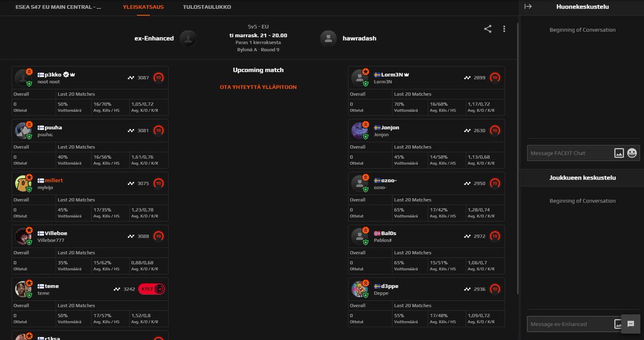Click Villeboe's 35% win rate cell
This screenshot has height=340, width=644.
[x=74, y=265]
